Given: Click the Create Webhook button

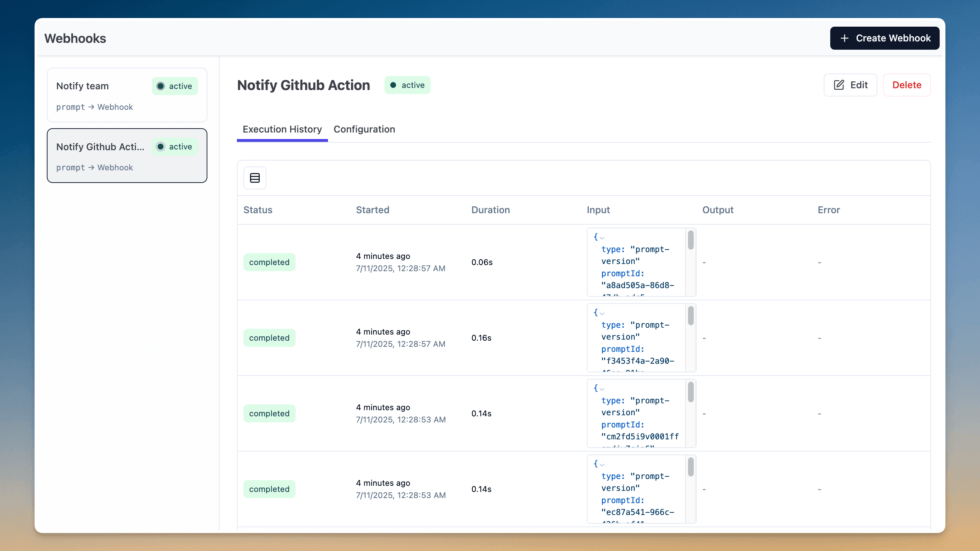Looking at the screenshot, I should (884, 38).
